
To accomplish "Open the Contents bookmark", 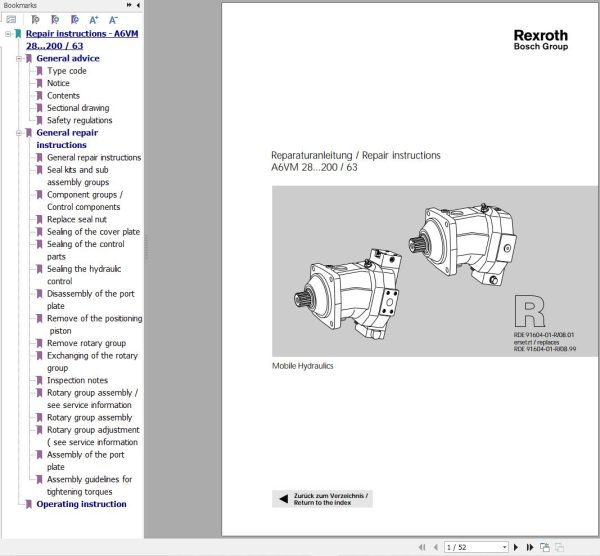I will 63,96.
